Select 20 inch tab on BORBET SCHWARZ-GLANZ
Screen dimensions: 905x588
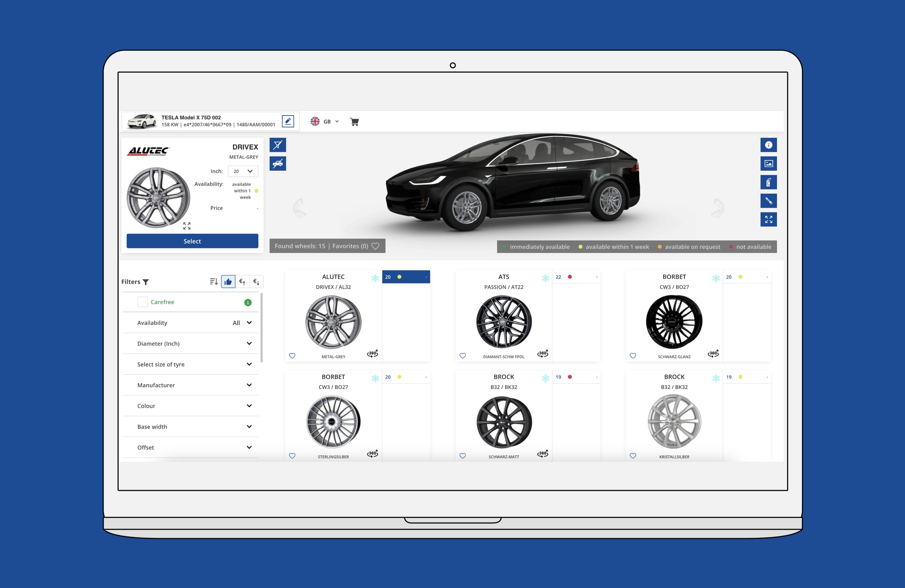coord(747,277)
